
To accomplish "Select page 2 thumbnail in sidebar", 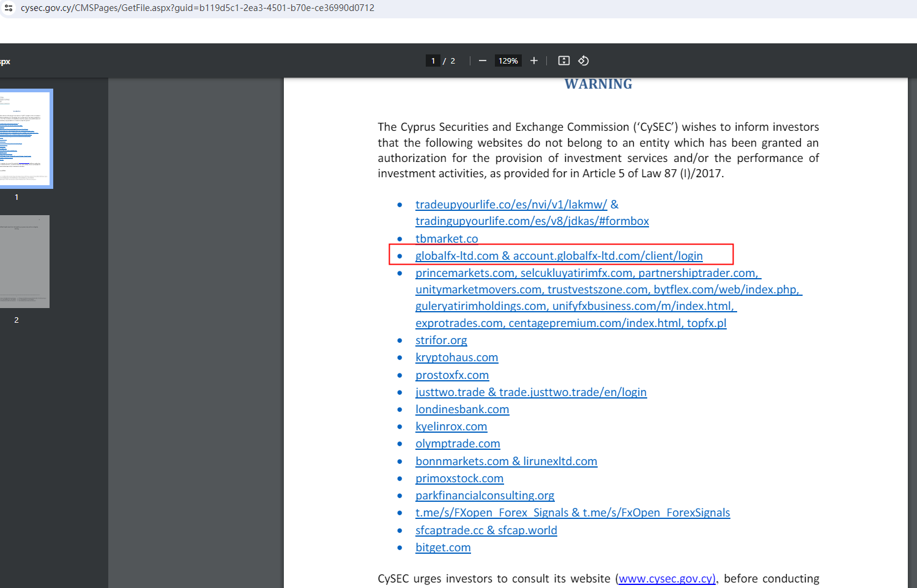I will pyautogui.click(x=24, y=262).
